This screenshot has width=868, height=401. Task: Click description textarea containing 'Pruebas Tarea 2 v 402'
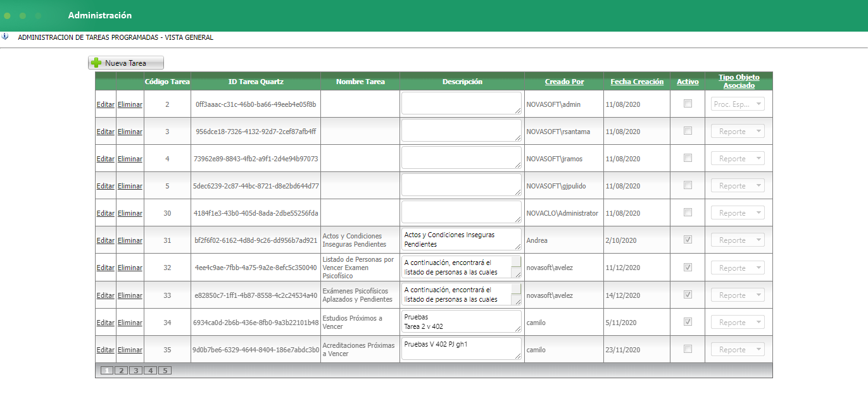tap(462, 321)
